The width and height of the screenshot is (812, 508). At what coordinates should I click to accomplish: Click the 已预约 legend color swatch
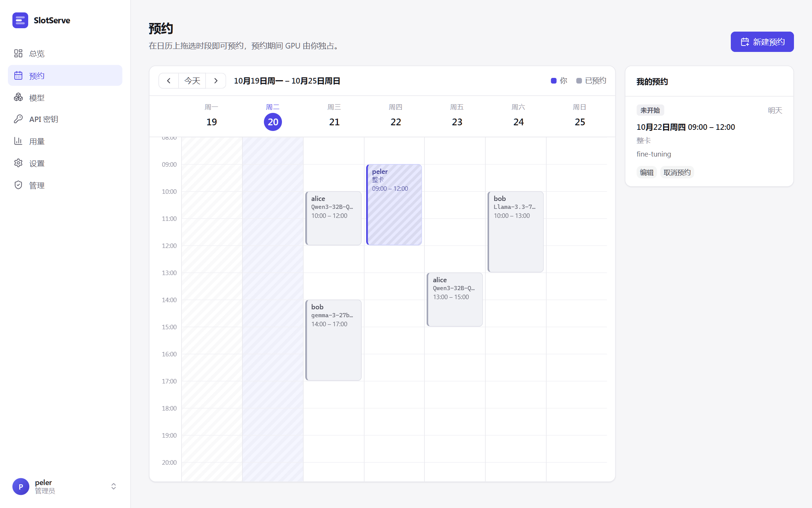point(579,81)
